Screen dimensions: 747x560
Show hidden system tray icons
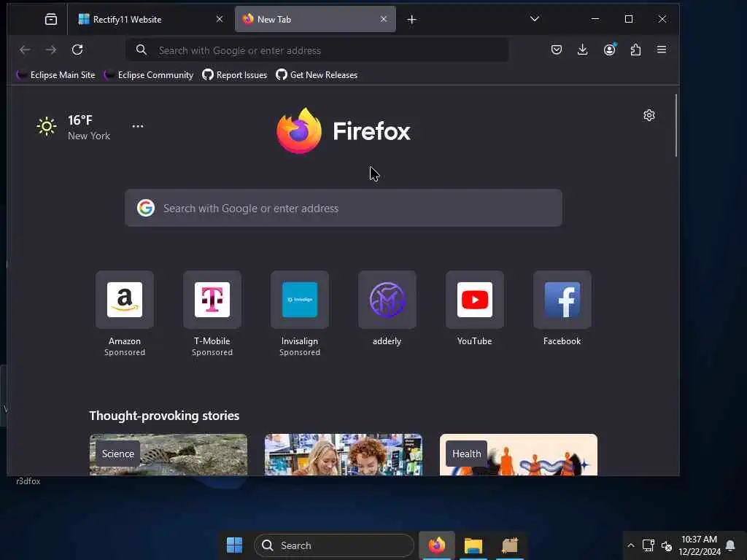point(631,545)
